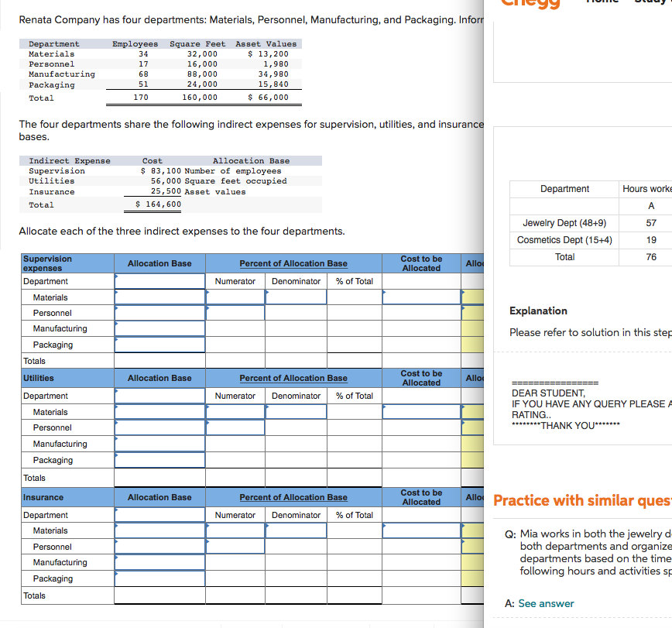The width and height of the screenshot is (672, 628).
Task: Select Utilities Personnel allocation base field
Action: pyautogui.click(x=159, y=427)
